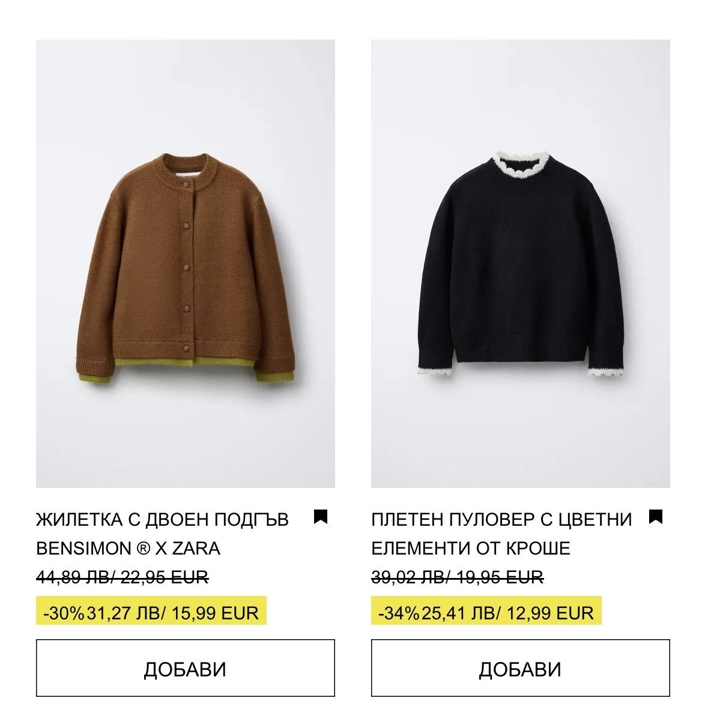The height and width of the screenshot is (728, 708).
Task: Click the 15,99 EUR highlighted amount
Action: pos(215,613)
